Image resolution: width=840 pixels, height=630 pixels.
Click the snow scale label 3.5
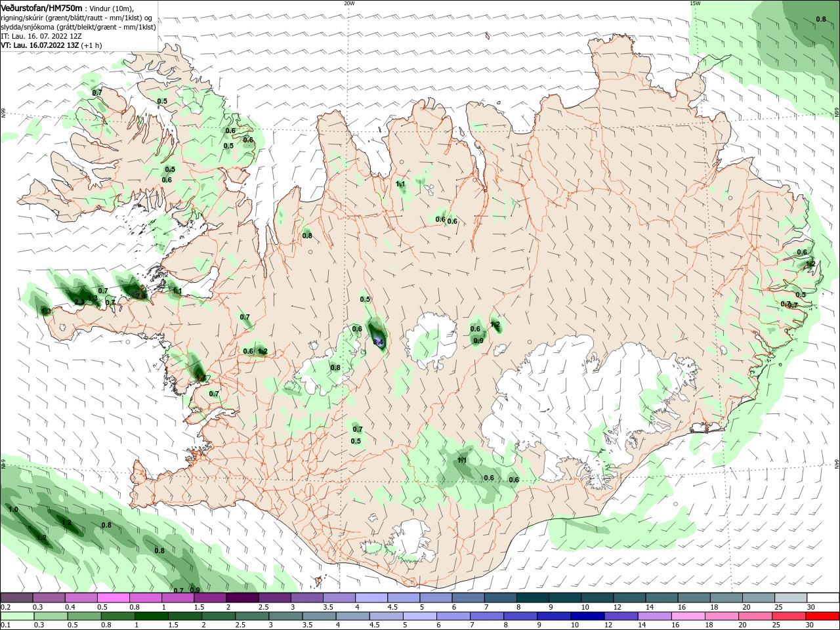(328, 607)
